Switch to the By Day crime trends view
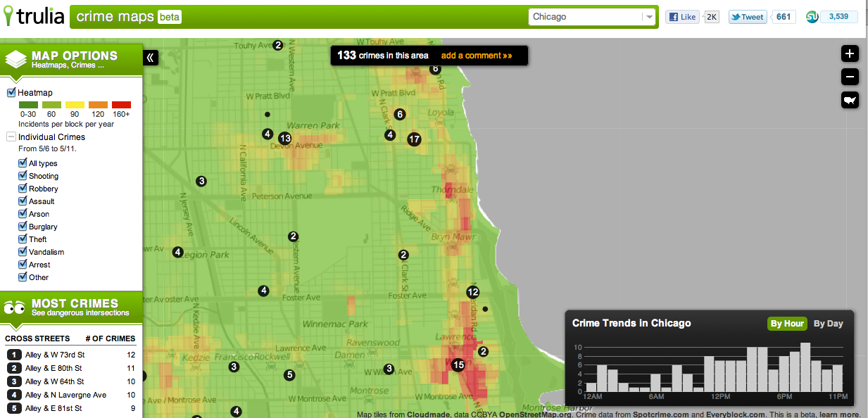868x418 pixels. (829, 324)
